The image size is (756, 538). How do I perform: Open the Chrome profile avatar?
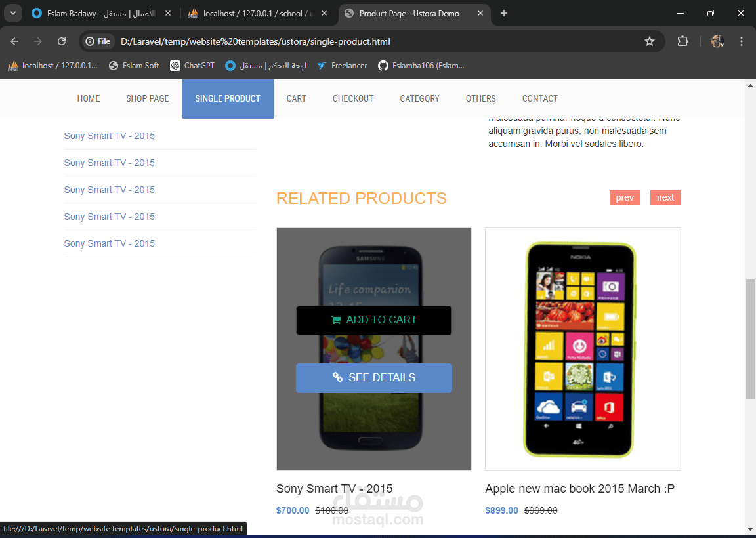(x=717, y=41)
